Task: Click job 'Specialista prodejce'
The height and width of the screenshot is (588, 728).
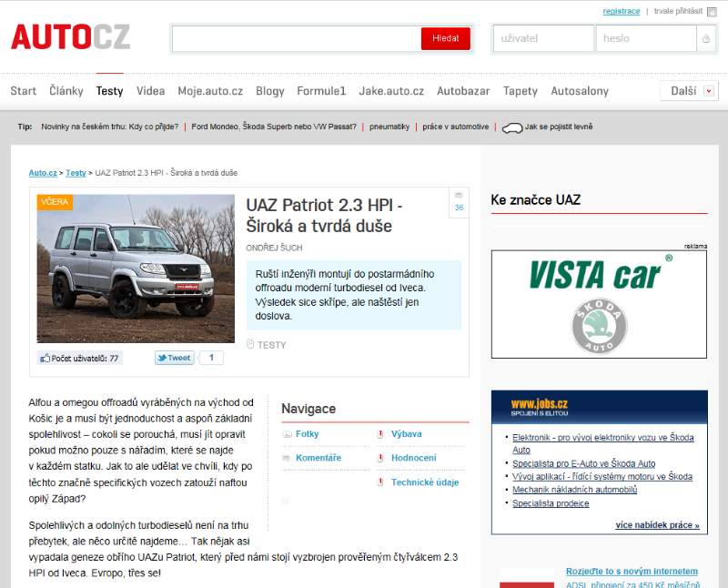Action: 551,503
